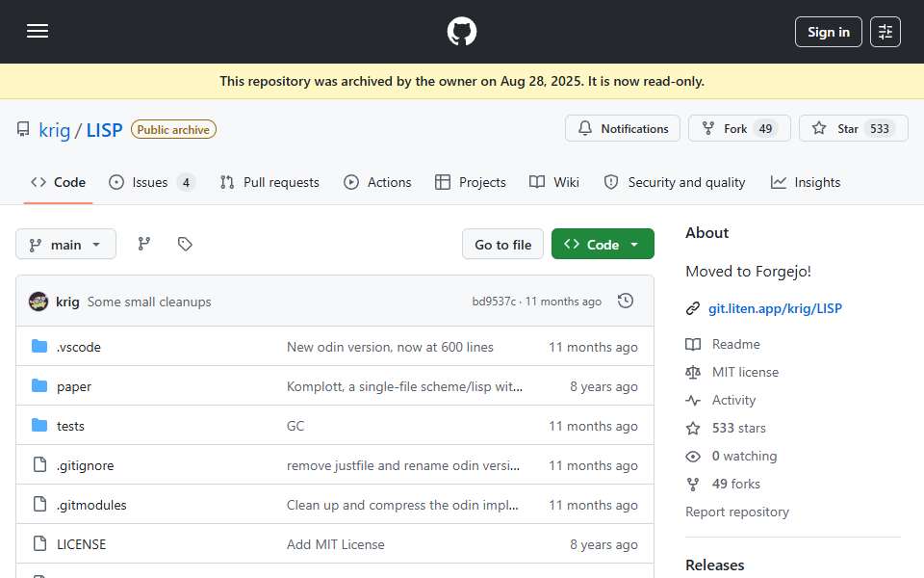Click the .gitignore file icon
Image resolution: width=924 pixels, height=578 pixels.
[x=39, y=464]
